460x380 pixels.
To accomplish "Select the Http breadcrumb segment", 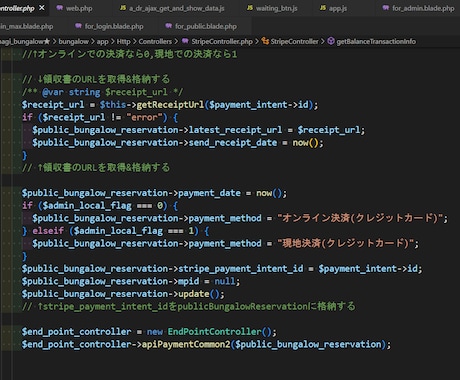I will (x=123, y=41).
